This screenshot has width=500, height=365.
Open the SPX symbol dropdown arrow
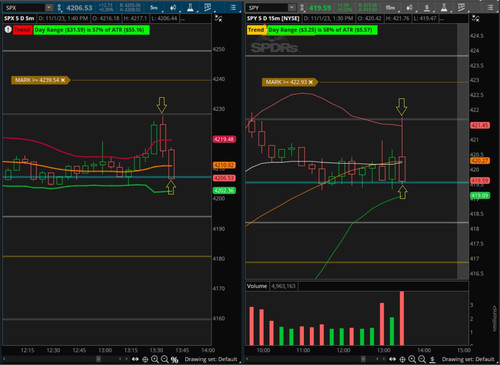49,7
